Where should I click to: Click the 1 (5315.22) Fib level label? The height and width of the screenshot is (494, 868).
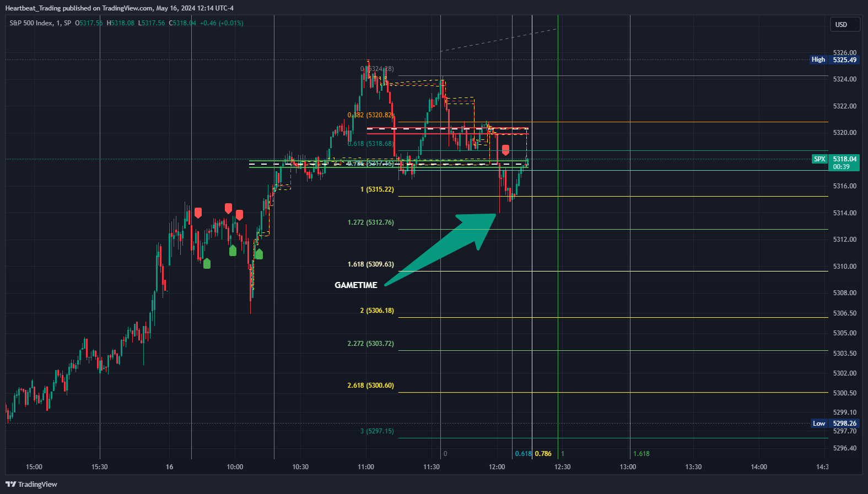coord(377,189)
